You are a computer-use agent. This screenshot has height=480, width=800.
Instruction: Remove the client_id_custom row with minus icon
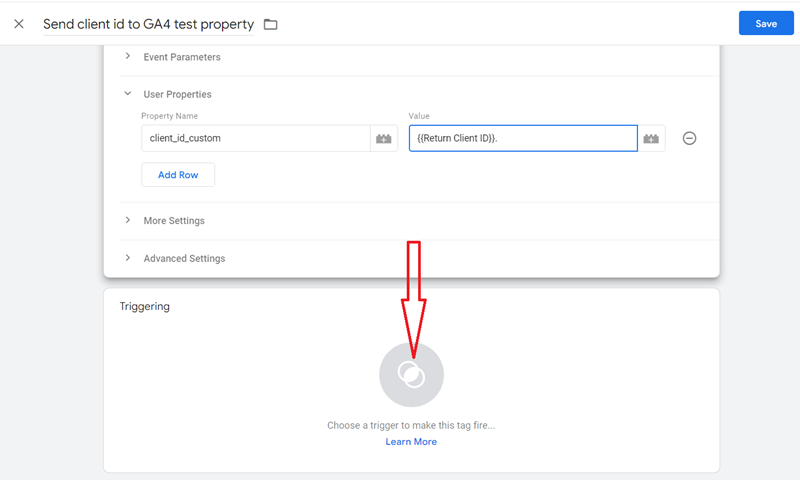click(689, 138)
